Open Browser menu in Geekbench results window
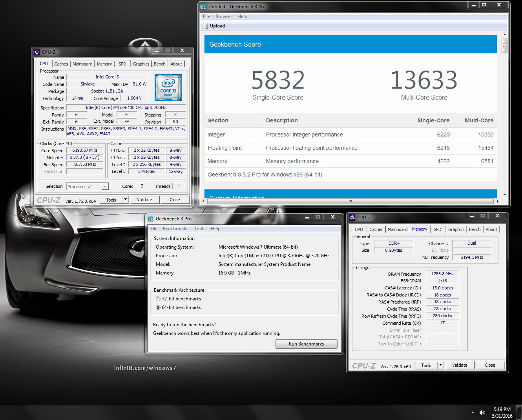 point(224,16)
